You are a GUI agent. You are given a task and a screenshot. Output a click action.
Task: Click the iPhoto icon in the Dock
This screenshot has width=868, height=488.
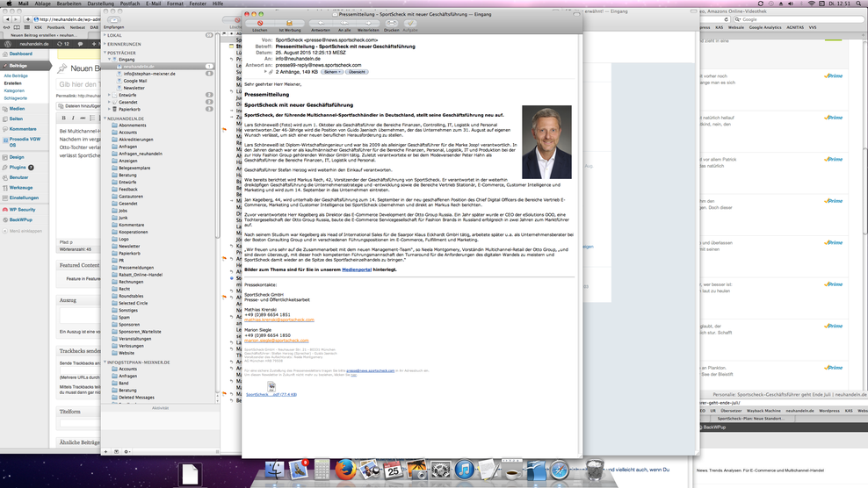[x=416, y=470]
